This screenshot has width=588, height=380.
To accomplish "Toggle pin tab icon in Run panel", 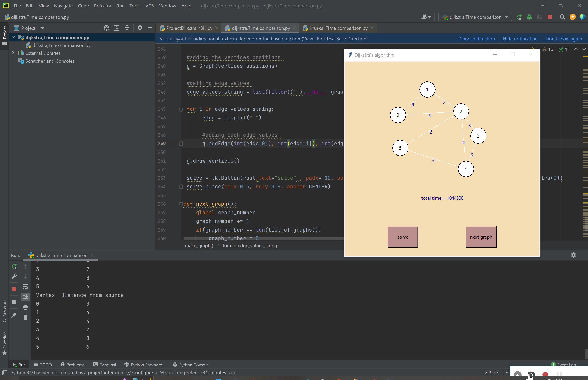I will pos(14,315).
